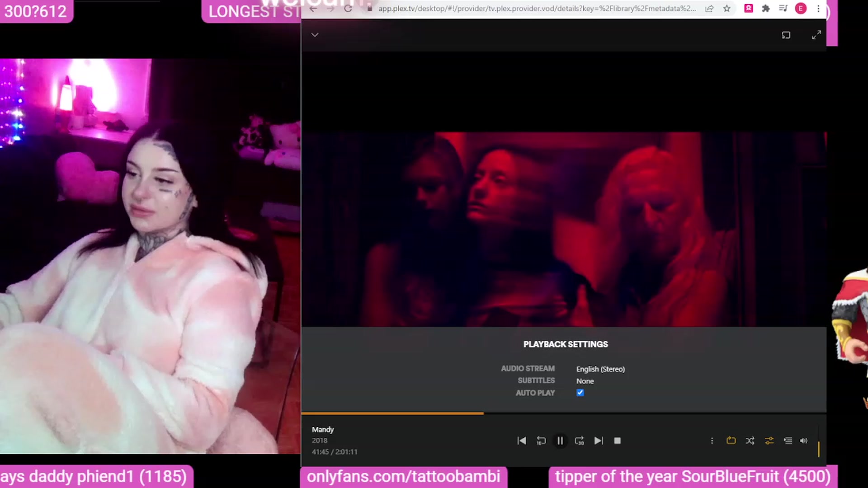Seek on the orange playback progress bar

point(564,413)
